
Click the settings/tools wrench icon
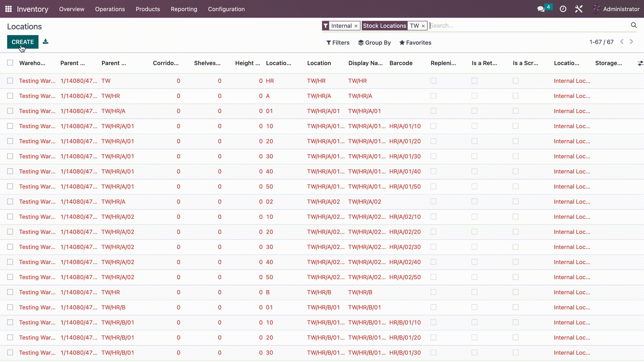point(579,9)
